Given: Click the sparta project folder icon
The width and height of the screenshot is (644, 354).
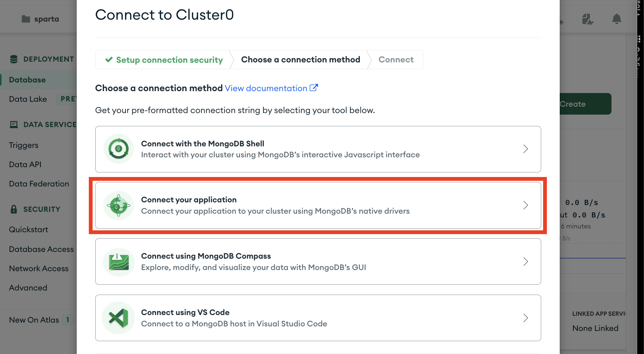Looking at the screenshot, I should point(26,19).
